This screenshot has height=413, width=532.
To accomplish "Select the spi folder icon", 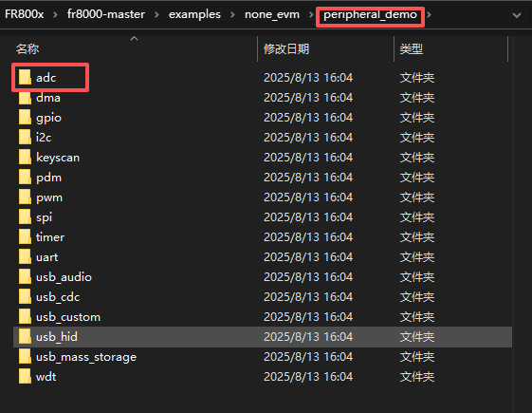I will (25, 217).
